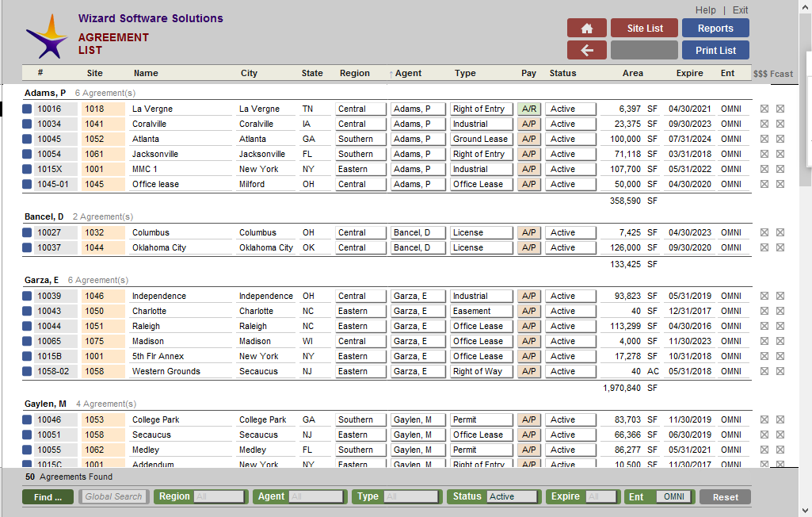This screenshot has height=517, width=812.
Task: Click the blue square for agreement 10016
Action: click(x=27, y=109)
